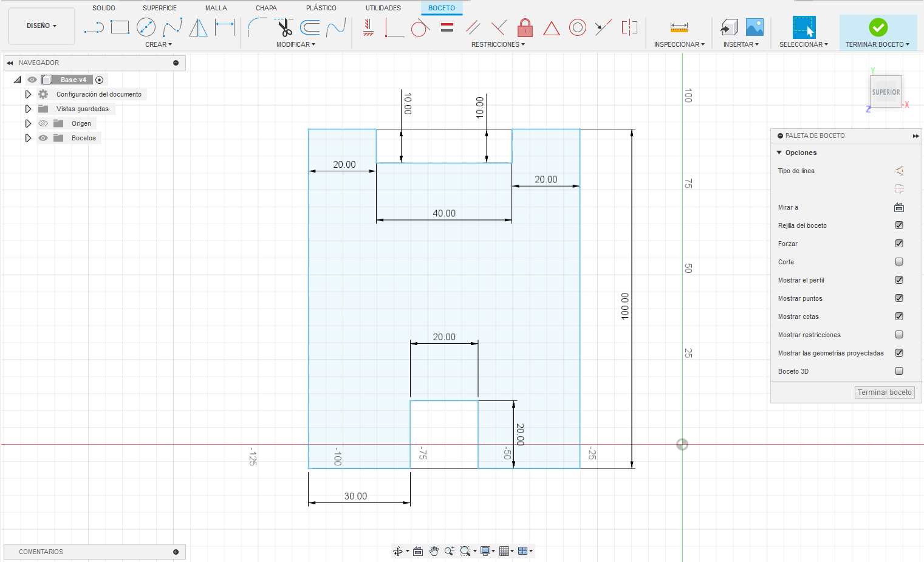Click the Select window-selection icon
Screen dimensions: 924x562
pyautogui.click(x=804, y=27)
